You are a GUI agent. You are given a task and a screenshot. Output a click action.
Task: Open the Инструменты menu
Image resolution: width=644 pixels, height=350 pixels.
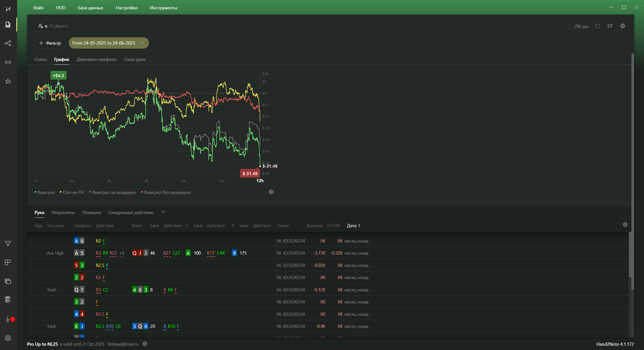(x=164, y=8)
